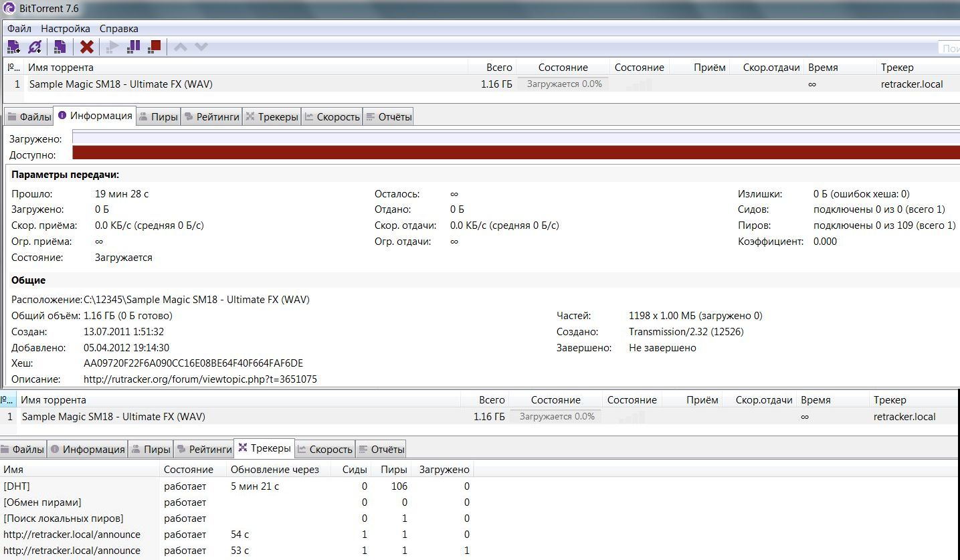The image size is (960, 560).
Task: Click the BitTorrent logo in the title bar
Action: (x=9, y=9)
